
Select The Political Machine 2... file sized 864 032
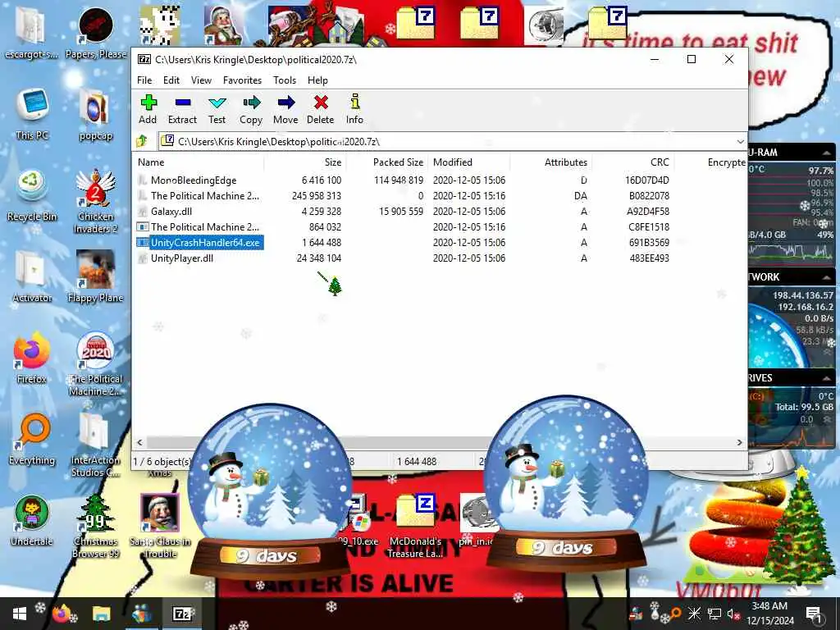[199, 227]
